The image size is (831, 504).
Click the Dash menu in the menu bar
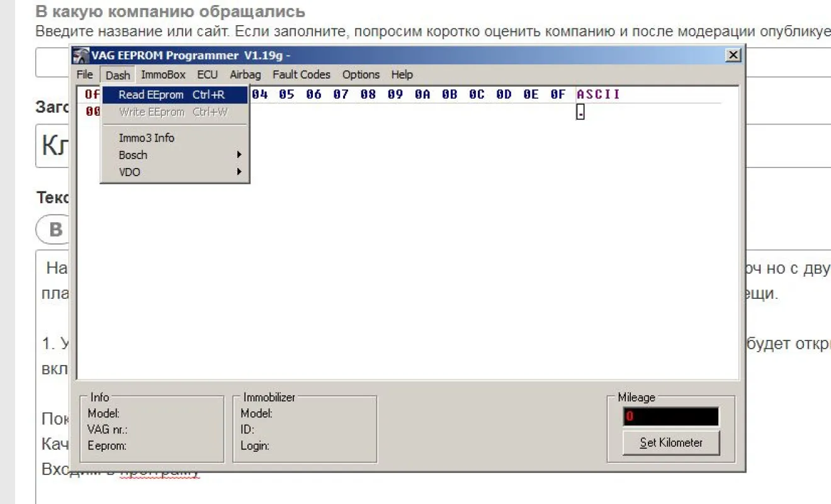click(x=118, y=75)
